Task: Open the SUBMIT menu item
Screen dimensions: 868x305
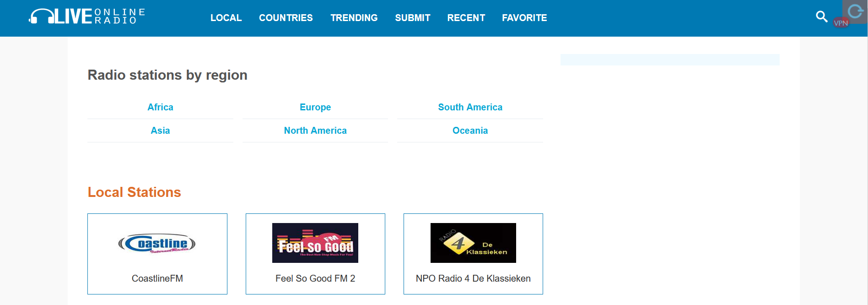Action: (413, 18)
